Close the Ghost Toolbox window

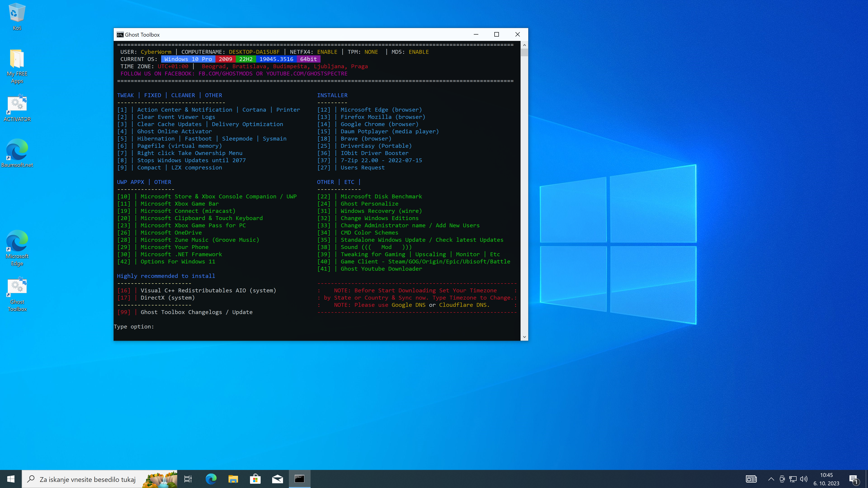(518, 34)
